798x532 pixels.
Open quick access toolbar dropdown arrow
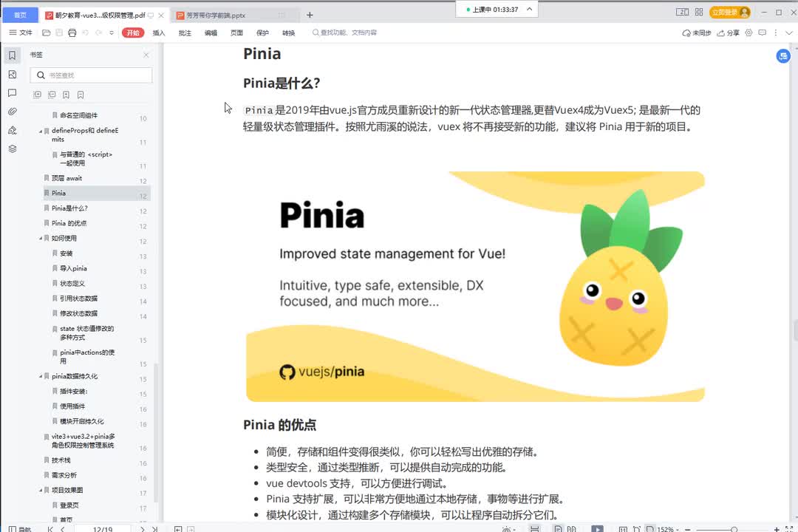112,33
